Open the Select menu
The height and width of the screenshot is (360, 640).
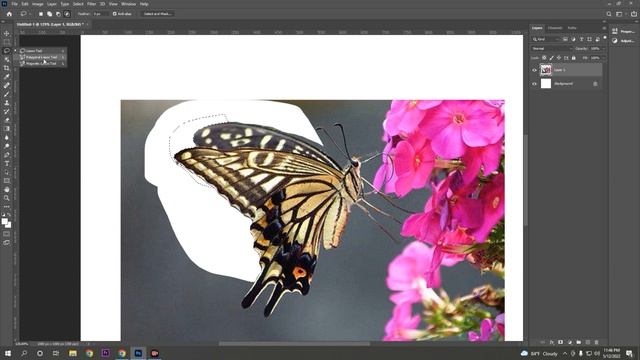coord(78,4)
